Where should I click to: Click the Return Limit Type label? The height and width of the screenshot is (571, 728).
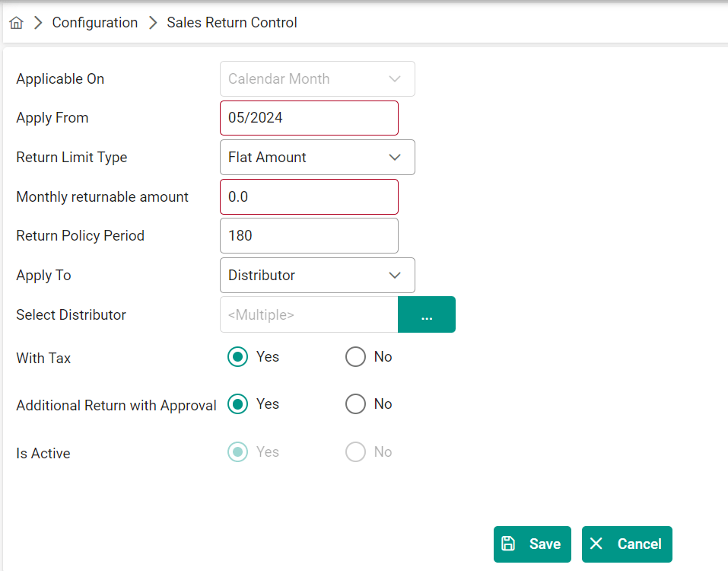[72, 158]
